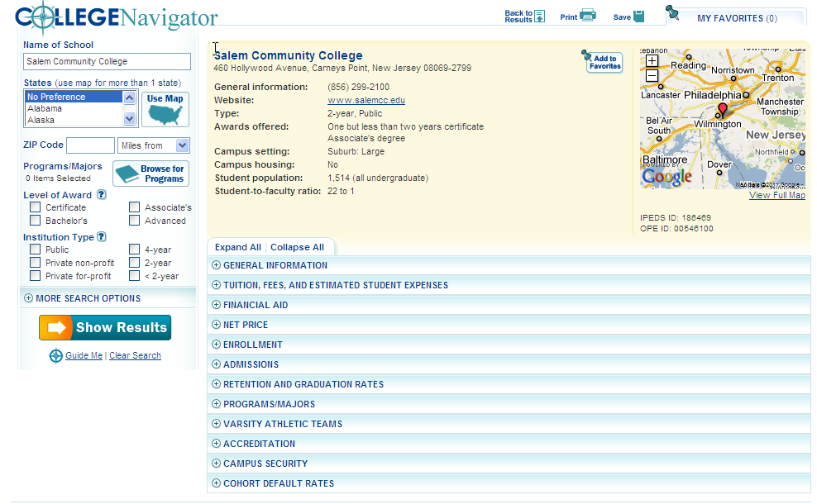Click the Show Results button
Screen dimensions: 817x504
click(x=105, y=327)
